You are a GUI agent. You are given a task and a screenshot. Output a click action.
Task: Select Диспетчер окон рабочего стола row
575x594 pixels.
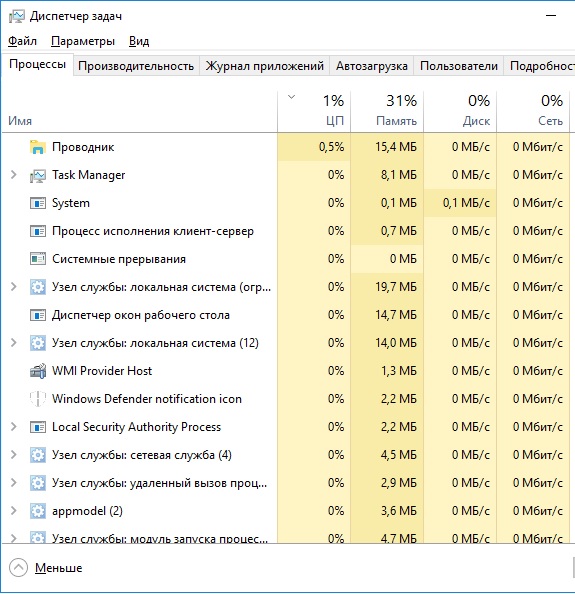pos(286,315)
